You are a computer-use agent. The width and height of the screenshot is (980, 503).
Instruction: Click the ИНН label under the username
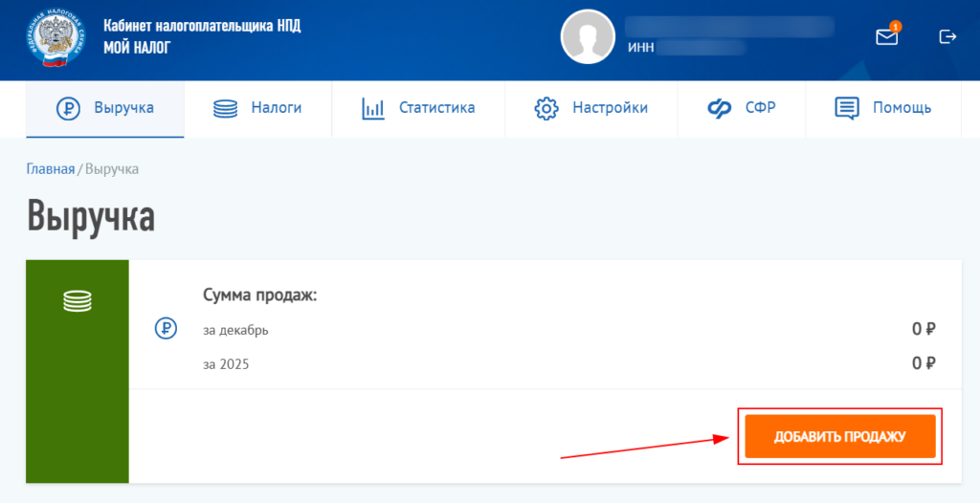[x=641, y=48]
